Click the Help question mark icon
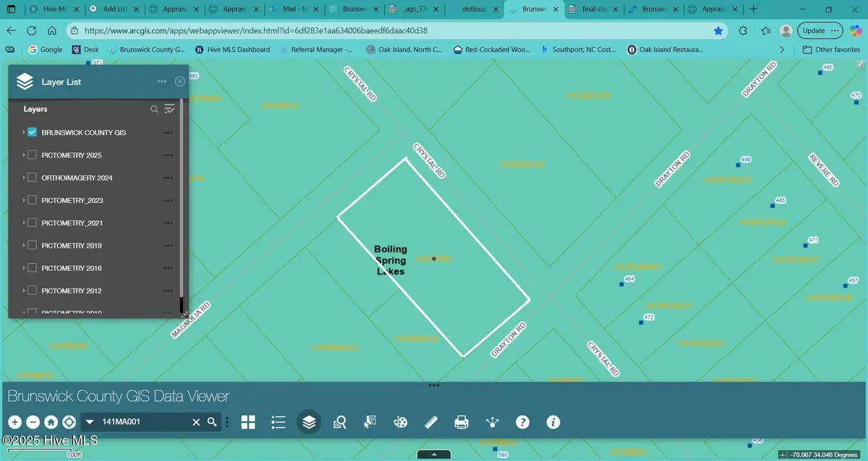This screenshot has height=461, width=868. coord(522,422)
